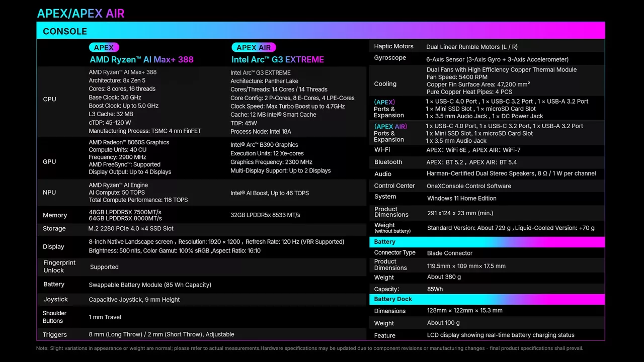Click 'About 380 g' battery weight
This screenshot has width=644, height=362.
(444, 277)
